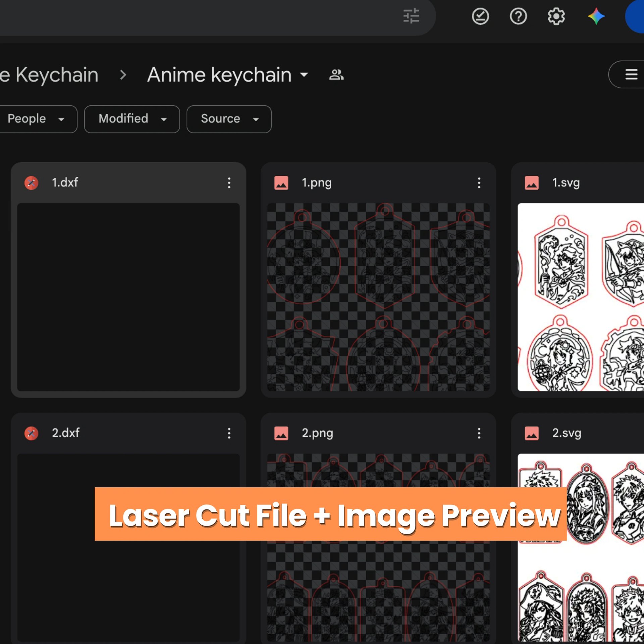The width and height of the screenshot is (644, 644).
Task: Open the offline ready status icon
Action: click(480, 16)
